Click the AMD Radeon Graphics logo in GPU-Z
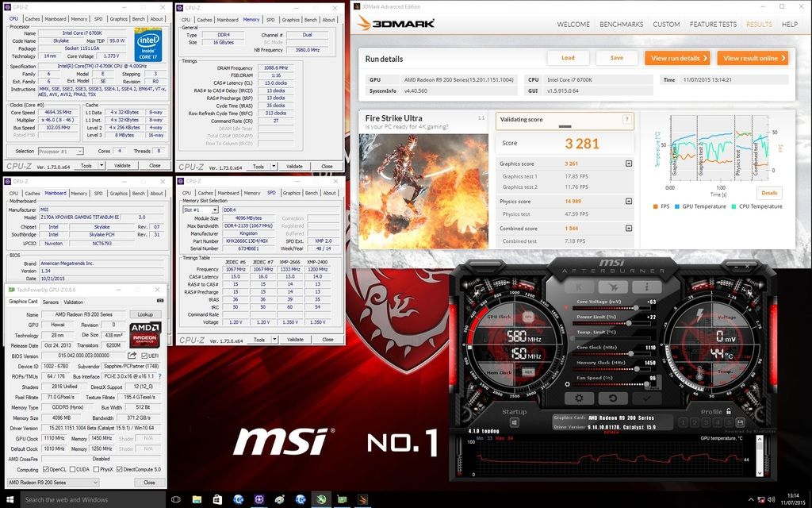This screenshot has width=812, height=508. (x=146, y=334)
